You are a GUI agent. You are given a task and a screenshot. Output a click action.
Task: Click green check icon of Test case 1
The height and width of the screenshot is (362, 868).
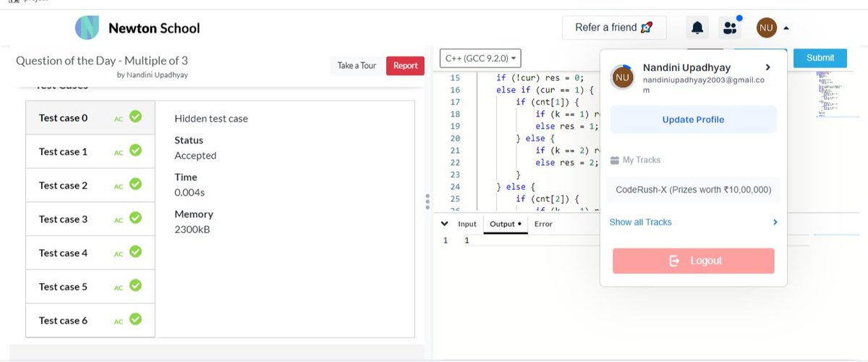[135, 151]
